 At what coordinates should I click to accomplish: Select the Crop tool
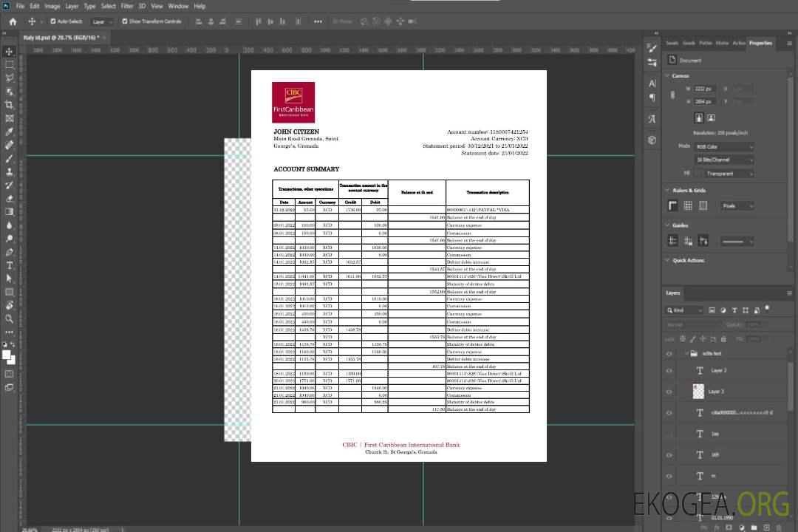9,105
